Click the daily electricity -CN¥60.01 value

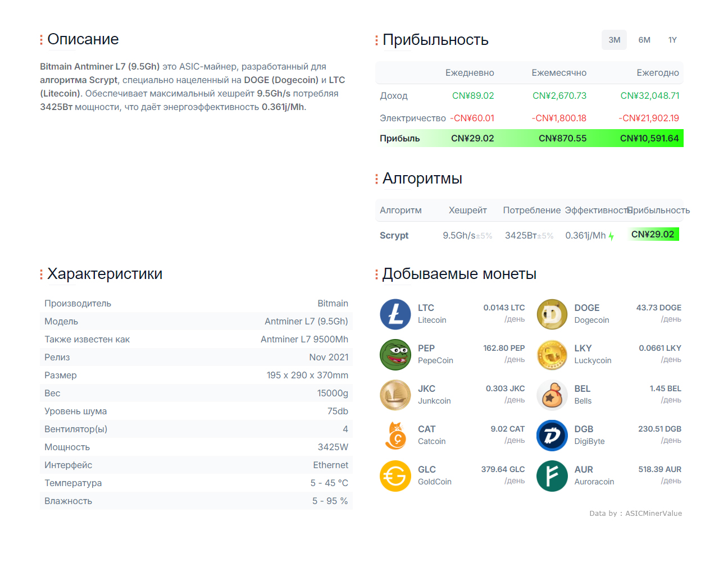click(x=472, y=118)
